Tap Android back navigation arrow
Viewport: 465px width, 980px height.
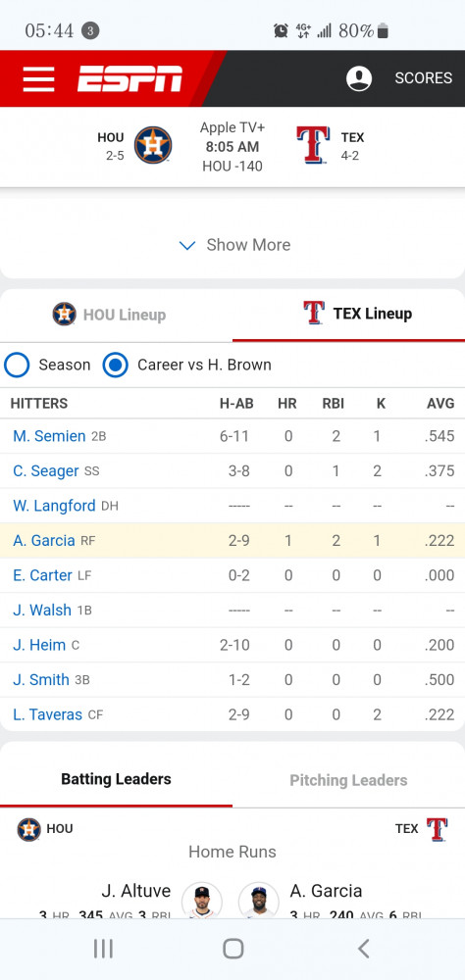[x=363, y=948]
